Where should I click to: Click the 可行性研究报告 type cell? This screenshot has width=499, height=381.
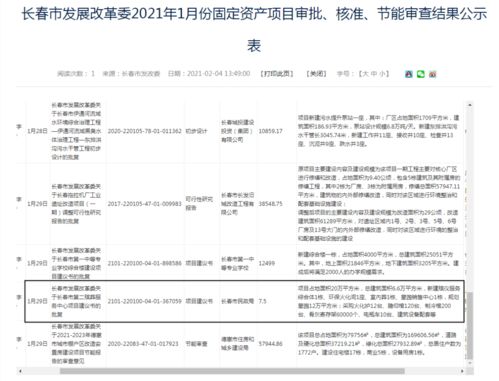[x=199, y=203]
